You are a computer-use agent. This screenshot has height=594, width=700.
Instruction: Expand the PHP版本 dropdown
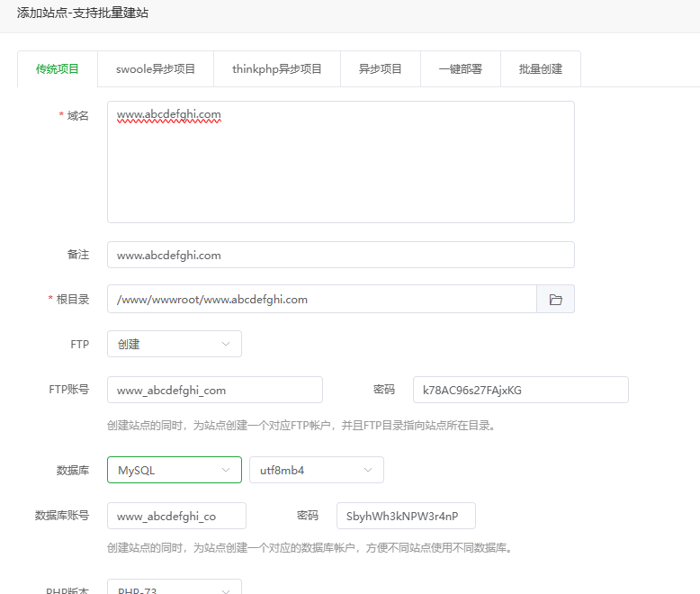pos(175,588)
